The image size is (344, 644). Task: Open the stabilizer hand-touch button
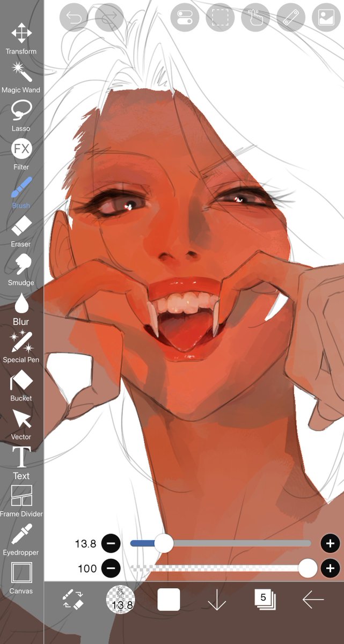pyautogui.click(x=255, y=18)
